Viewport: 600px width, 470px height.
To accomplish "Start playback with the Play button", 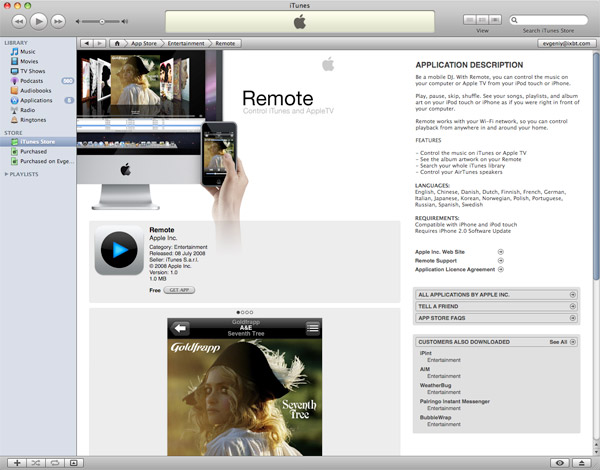I will 38,21.
